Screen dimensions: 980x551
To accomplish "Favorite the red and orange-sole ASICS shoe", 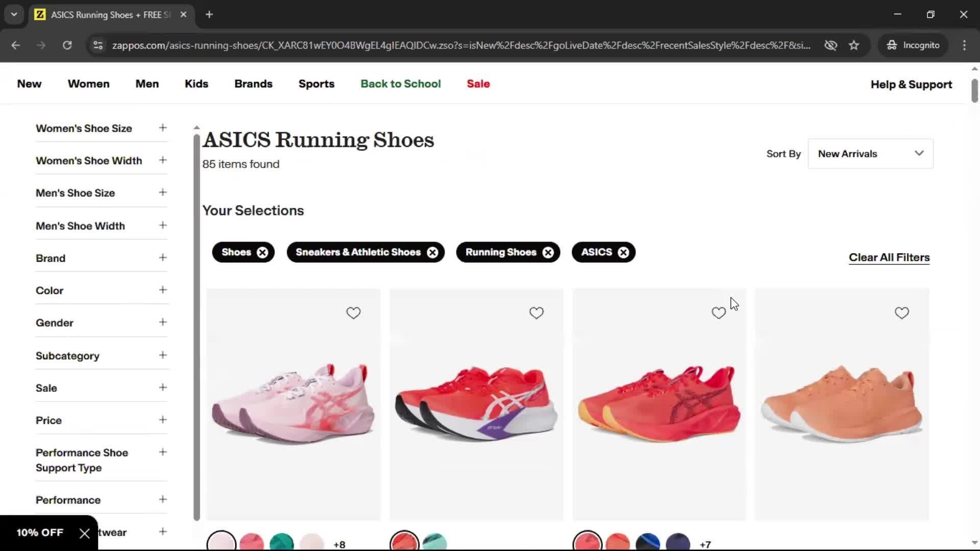I will [719, 313].
